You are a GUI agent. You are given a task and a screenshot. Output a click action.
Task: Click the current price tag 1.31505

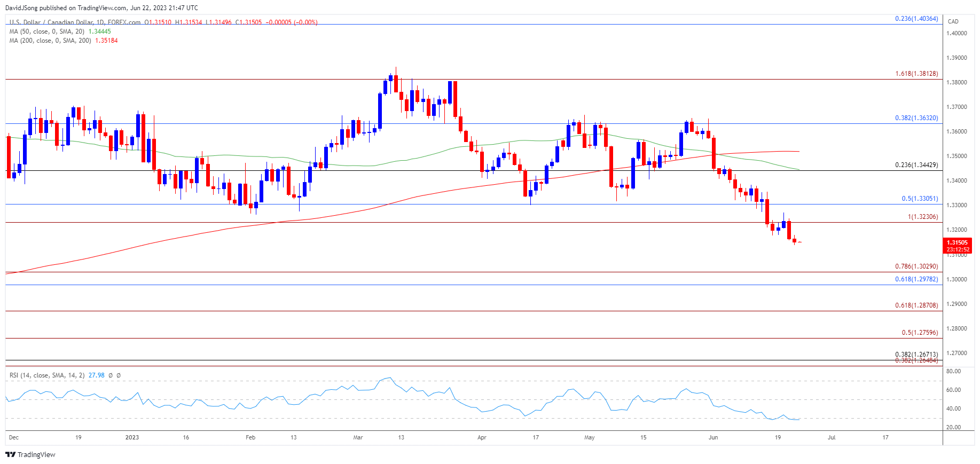[x=957, y=242]
